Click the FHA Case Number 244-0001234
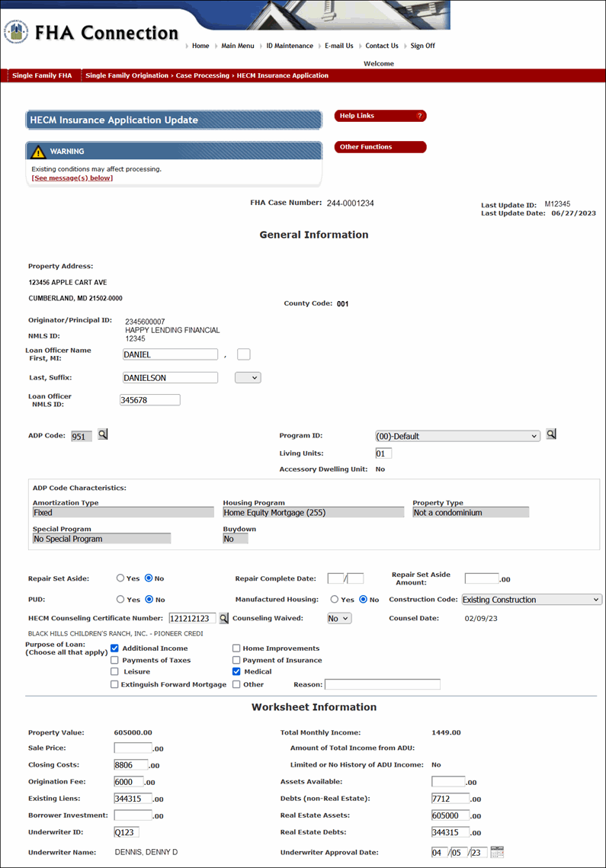This screenshot has height=868, width=606. (350, 203)
